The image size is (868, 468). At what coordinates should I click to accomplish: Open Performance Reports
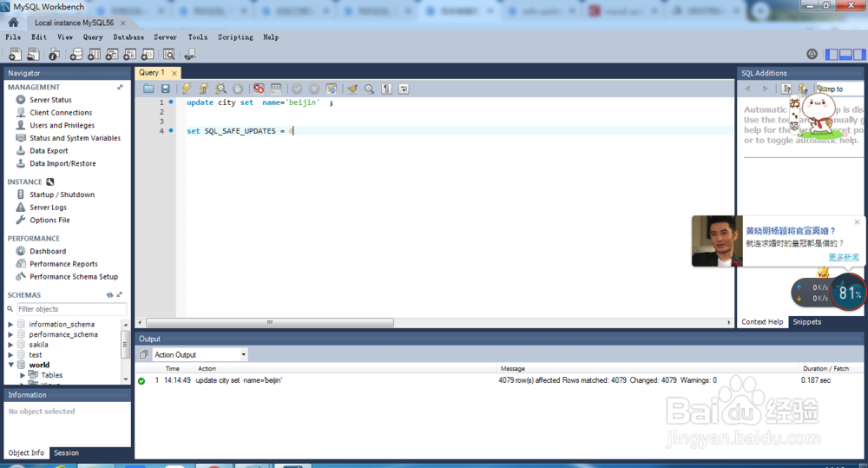(x=63, y=264)
